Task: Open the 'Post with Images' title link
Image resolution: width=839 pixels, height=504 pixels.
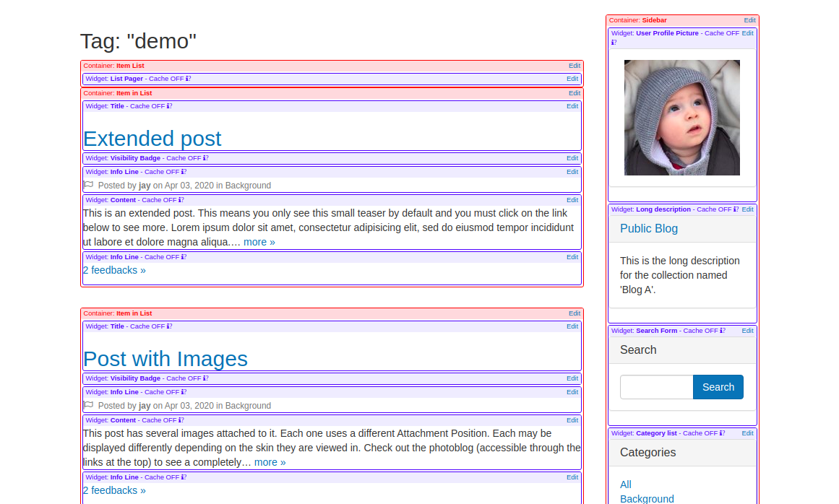Action: (x=165, y=359)
